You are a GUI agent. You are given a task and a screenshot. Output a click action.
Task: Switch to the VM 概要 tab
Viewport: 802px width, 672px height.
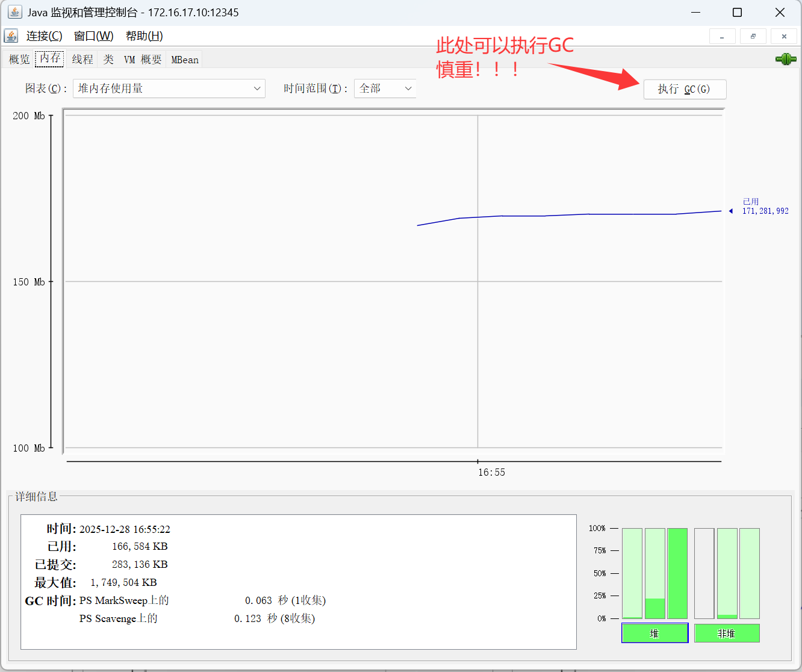tap(143, 60)
